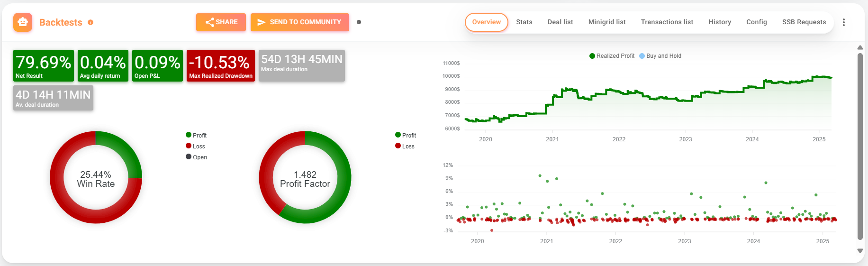868x266 pixels.
Task: Click the Max Realized Drawdown red tile
Action: [x=221, y=65]
